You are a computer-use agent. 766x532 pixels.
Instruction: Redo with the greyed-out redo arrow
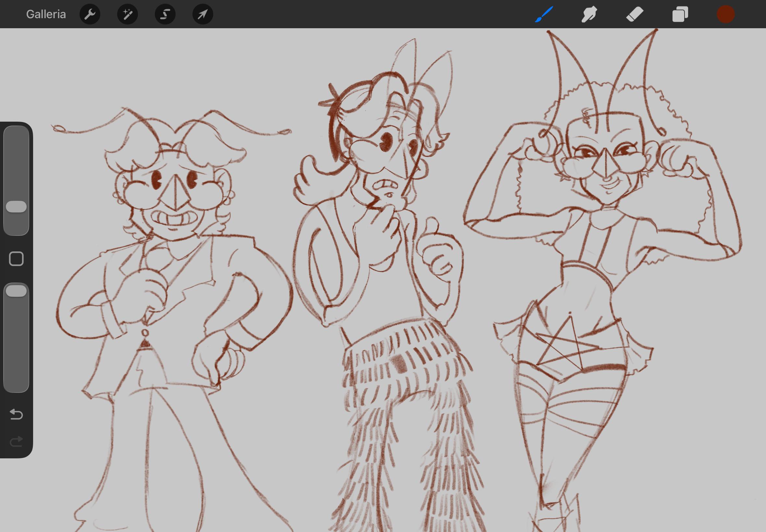[16, 442]
